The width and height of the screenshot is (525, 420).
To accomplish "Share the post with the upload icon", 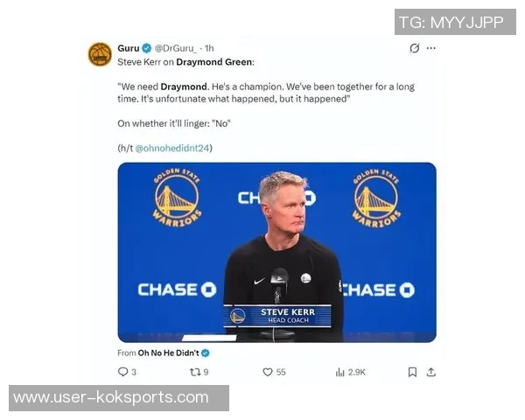I will pyautogui.click(x=431, y=372).
